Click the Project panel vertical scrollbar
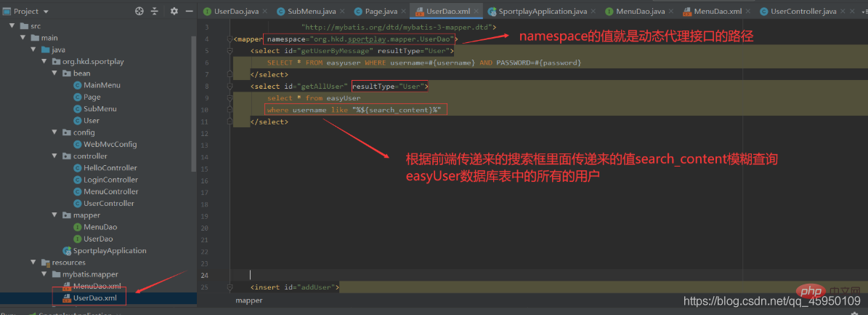 click(x=193, y=103)
